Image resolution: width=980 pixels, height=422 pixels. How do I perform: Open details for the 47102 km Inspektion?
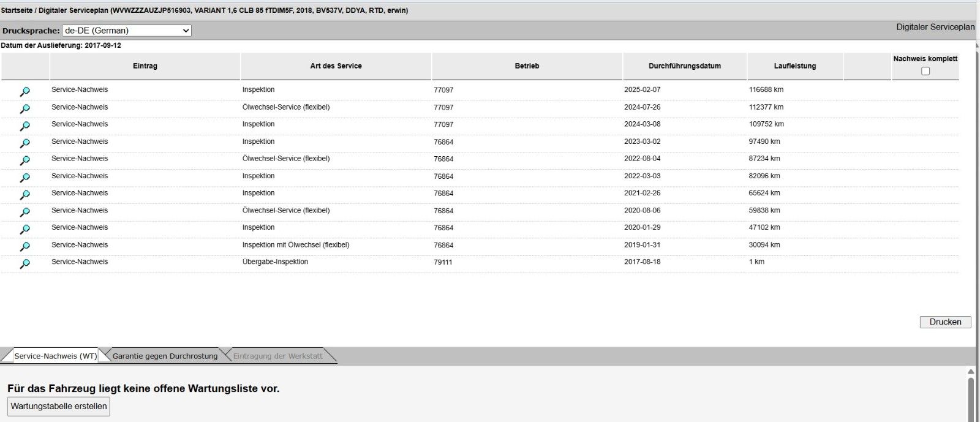24,229
